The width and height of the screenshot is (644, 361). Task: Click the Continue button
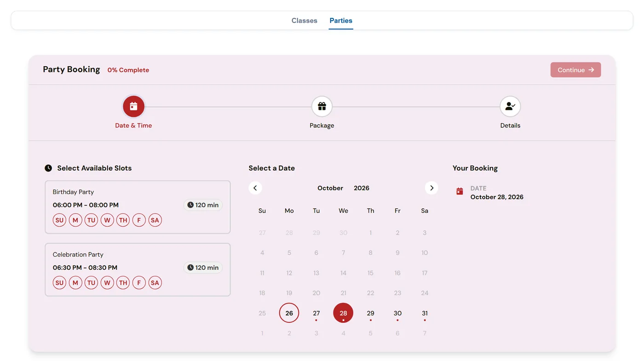point(575,70)
